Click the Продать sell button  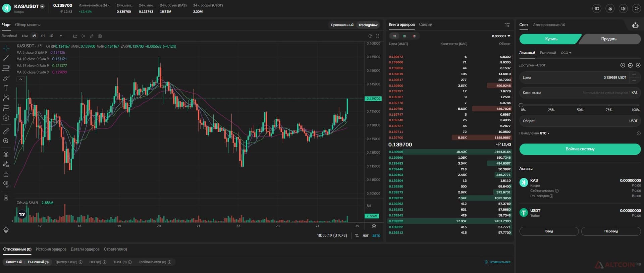pyautogui.click(x=609, y=39)
